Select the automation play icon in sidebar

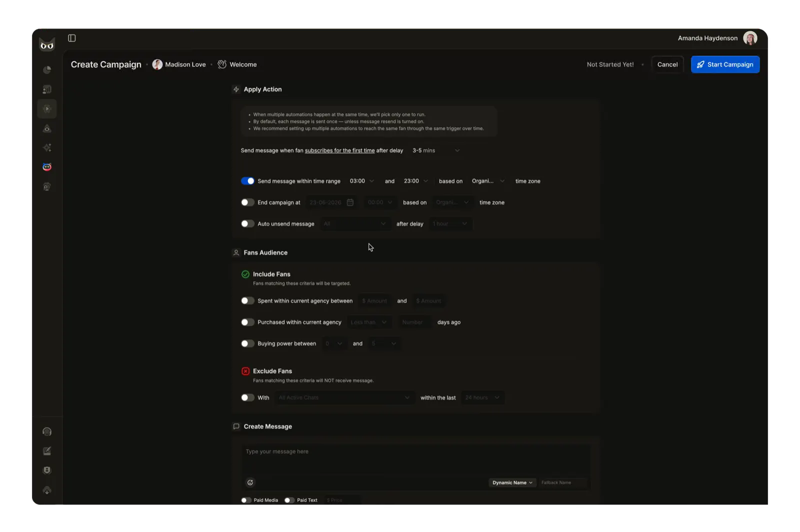(47, 109)
